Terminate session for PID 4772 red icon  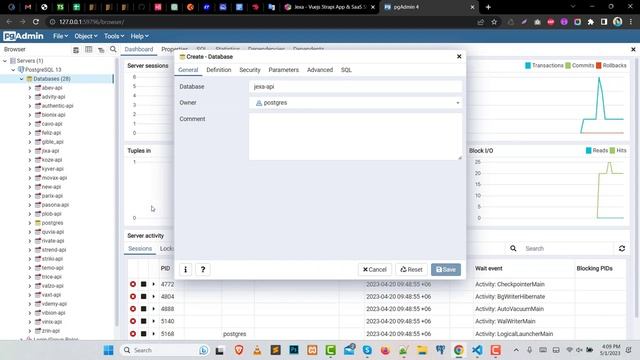pyautogui.click(x=133, y=284)
